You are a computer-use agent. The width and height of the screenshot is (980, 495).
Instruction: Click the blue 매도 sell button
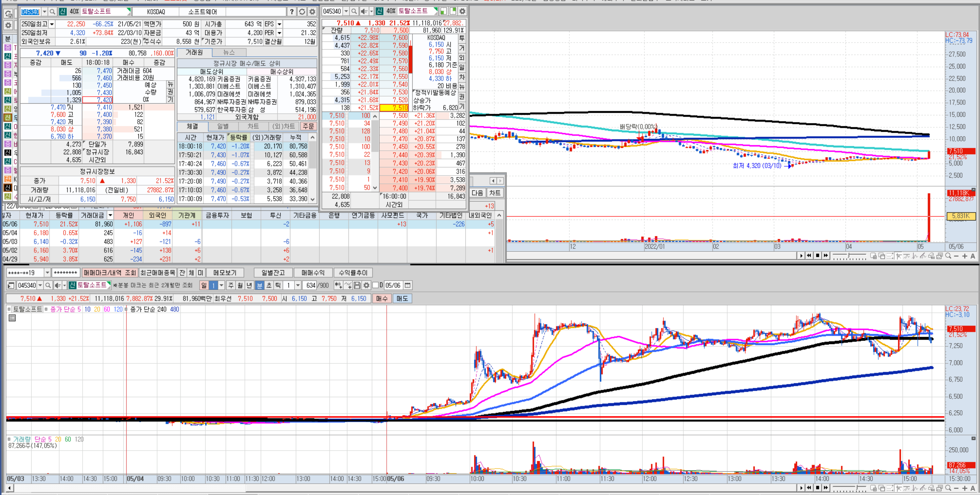point(402,299)
